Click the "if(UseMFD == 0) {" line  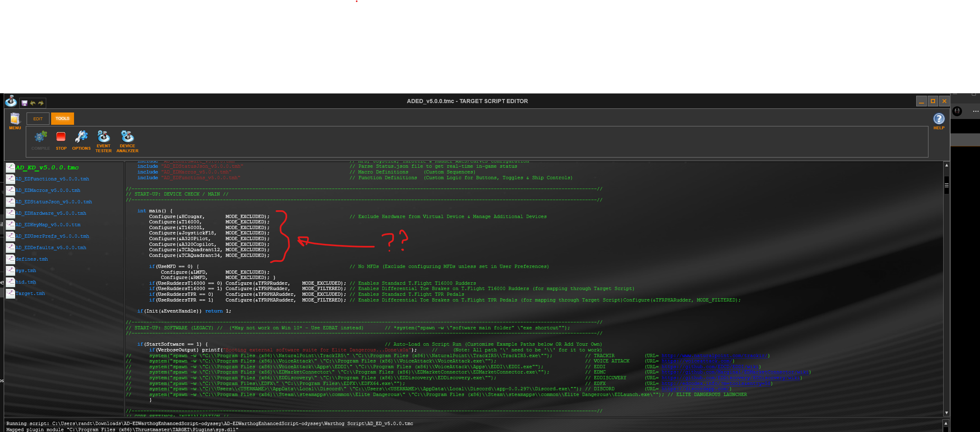[174, 266]
